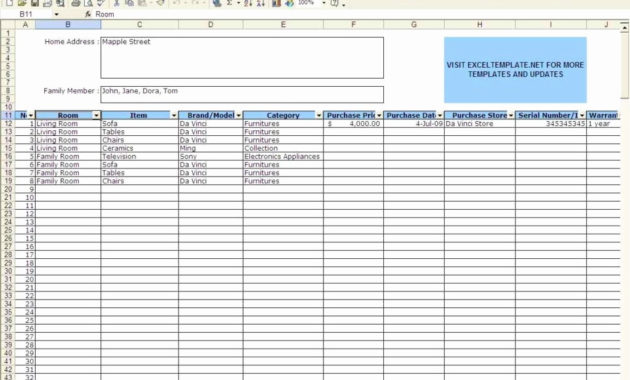The height and width of the screenshot is (380, 630).
Task: Open the No column filter dropdown
Action: 31,115
